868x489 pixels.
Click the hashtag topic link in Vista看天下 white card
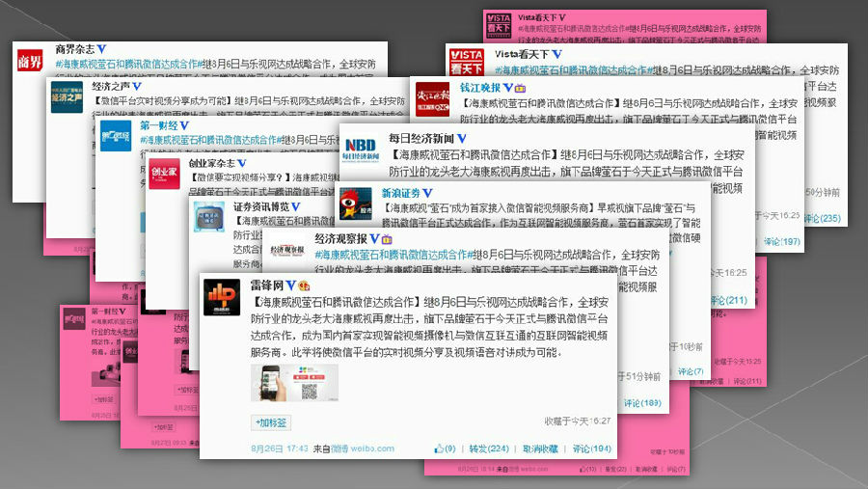[572, 70]
